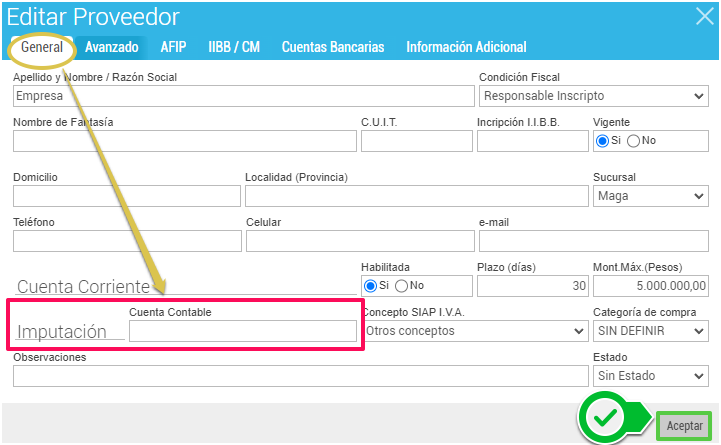Open the AFIP tab
721x445 pixels.
173,47
